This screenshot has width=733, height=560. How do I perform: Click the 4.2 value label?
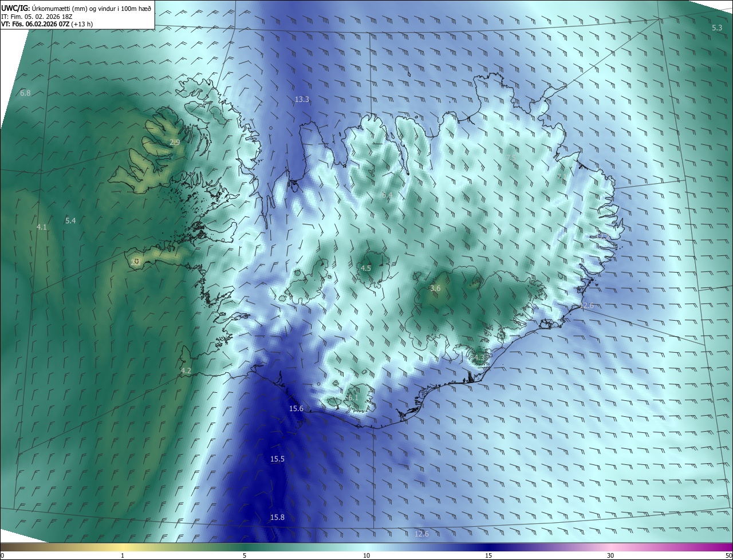186,371
